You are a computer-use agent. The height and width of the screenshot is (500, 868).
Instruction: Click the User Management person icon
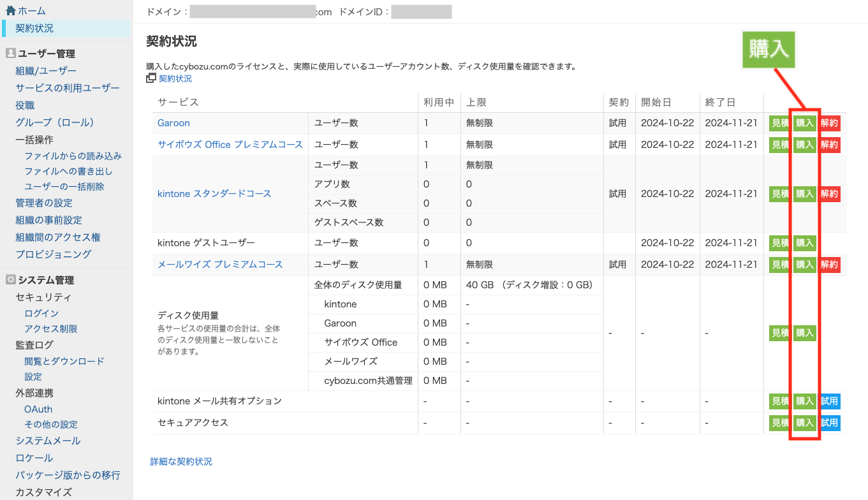pyautogui.click(x=10, y=54)
